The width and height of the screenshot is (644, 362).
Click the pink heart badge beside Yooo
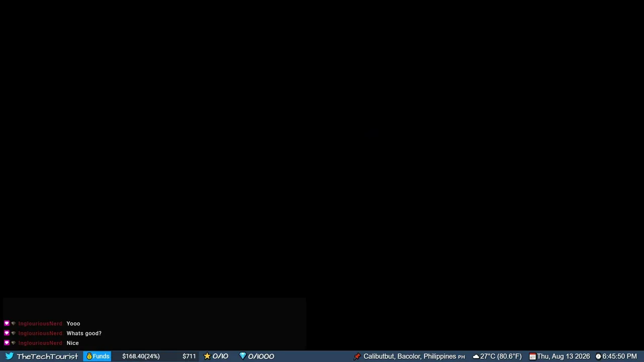click(7, 324)
